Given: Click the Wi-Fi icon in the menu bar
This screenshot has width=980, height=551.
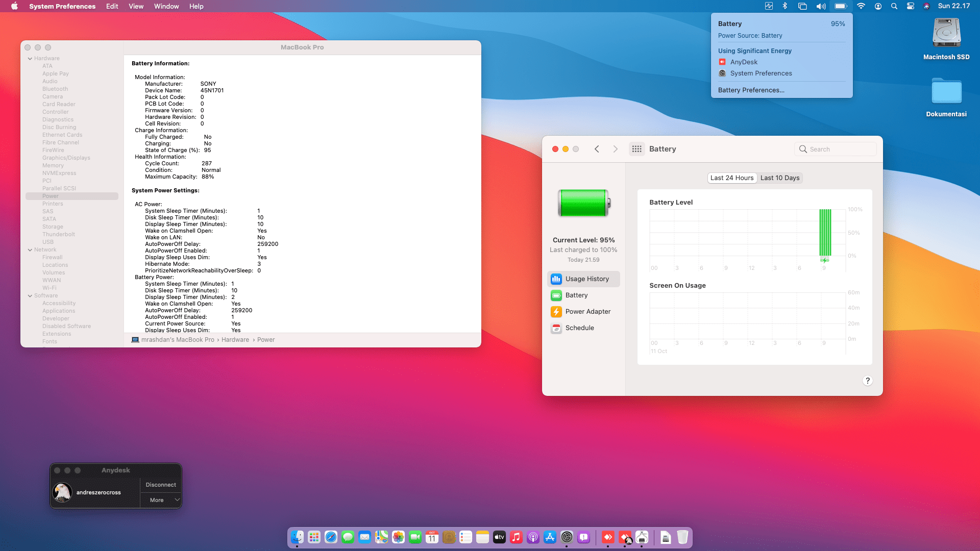Looking at the screenshot, I should [861, 6].
